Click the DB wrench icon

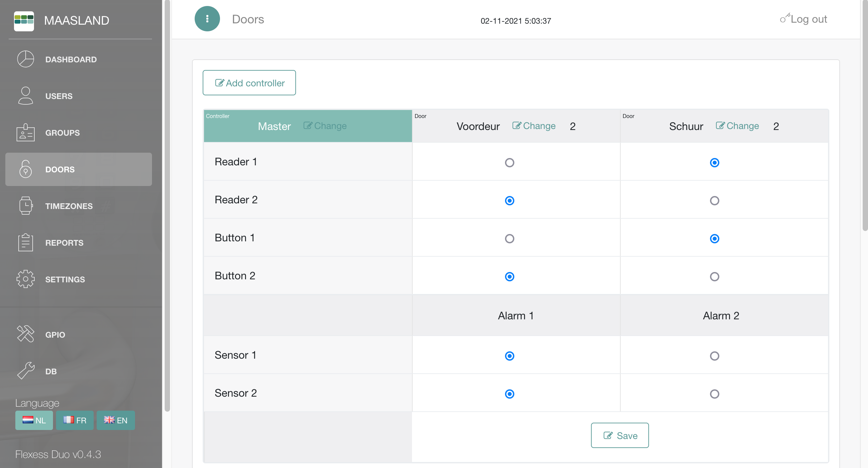pos(26,371)
